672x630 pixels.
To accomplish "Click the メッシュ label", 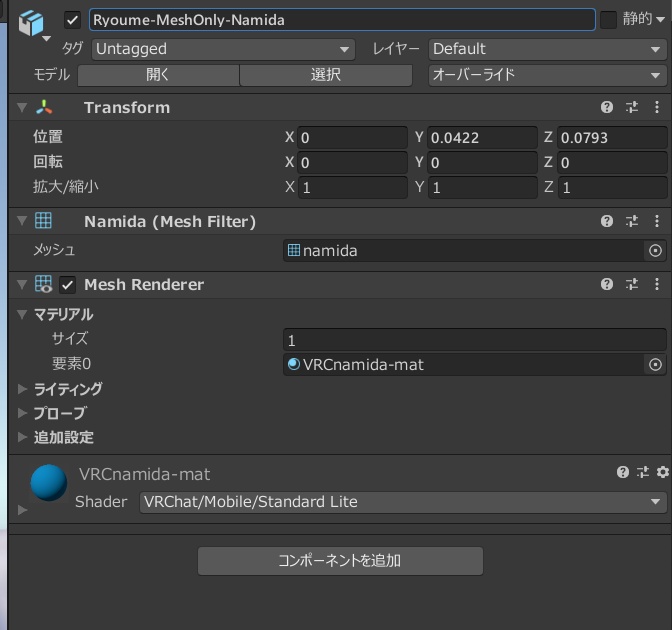I will (x=54, y=250).
